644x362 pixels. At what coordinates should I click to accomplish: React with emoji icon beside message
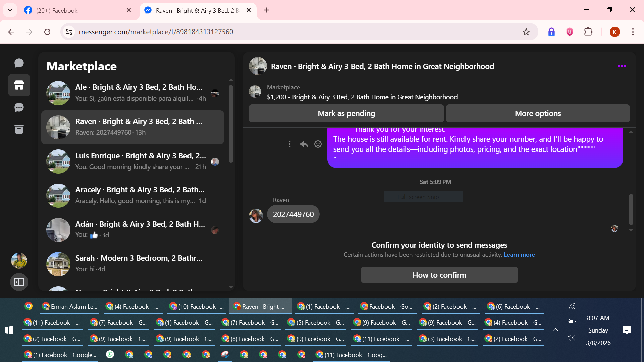318,144
